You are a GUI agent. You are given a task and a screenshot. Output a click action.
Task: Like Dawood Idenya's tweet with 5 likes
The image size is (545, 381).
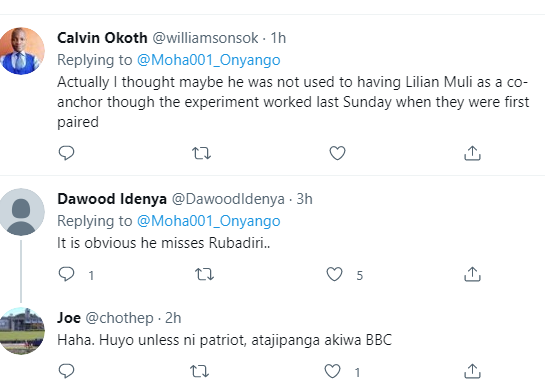click(x=334, y=274)
